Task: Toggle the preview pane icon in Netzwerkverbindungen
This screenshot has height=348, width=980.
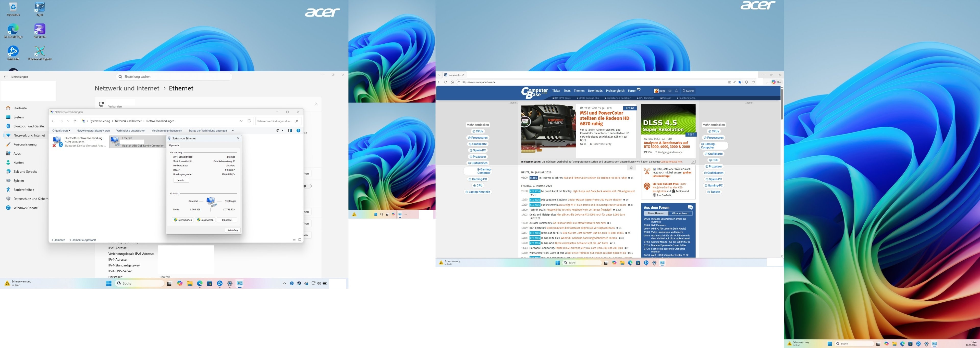Action: pyautogui.click(x=290, y=131)
